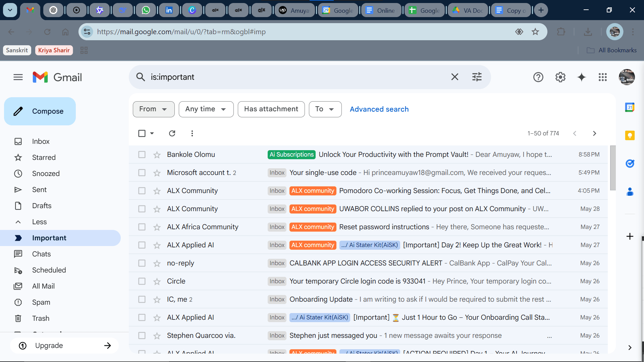The height and width of the screenshot is (362, 644).
Task: Collapse sidebar labels with Less
Action: coord(39,222)
